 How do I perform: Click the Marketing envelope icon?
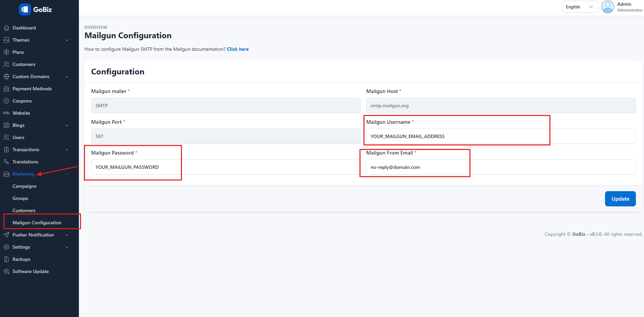pyautogui.click(x=6, y=174)
